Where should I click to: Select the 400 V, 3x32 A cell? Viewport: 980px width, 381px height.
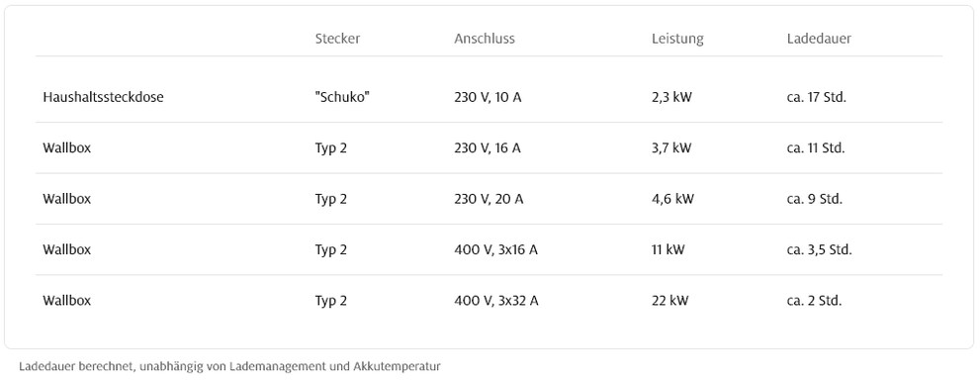pyautogui.click(x=496, y=300)
